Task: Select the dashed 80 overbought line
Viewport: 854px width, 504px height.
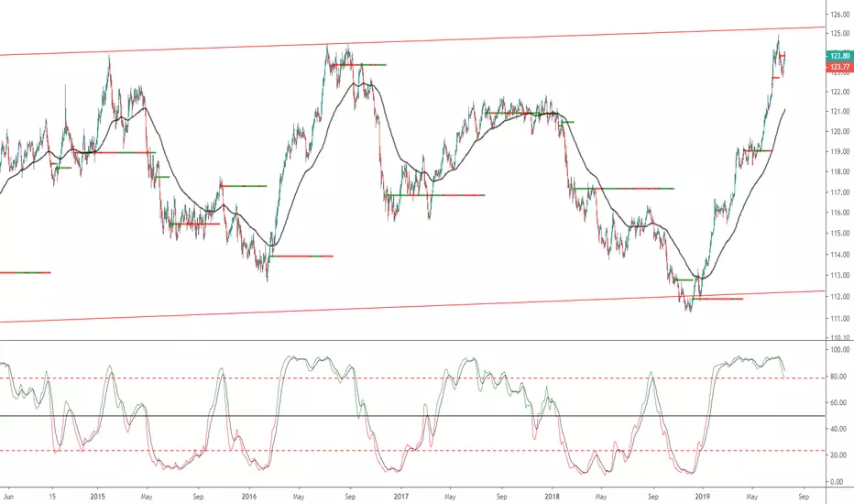Action: click(413, 378)
